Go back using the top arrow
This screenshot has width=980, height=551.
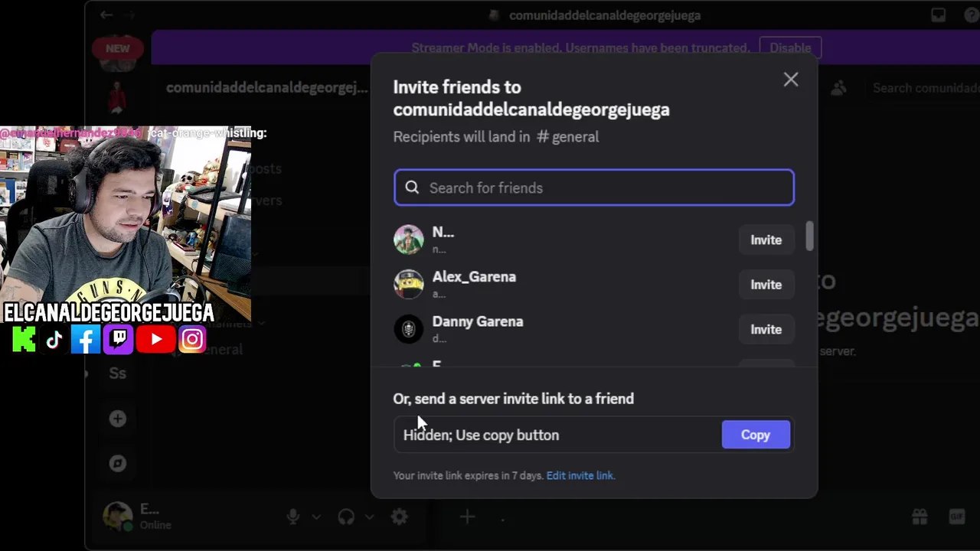pos(106,15)
